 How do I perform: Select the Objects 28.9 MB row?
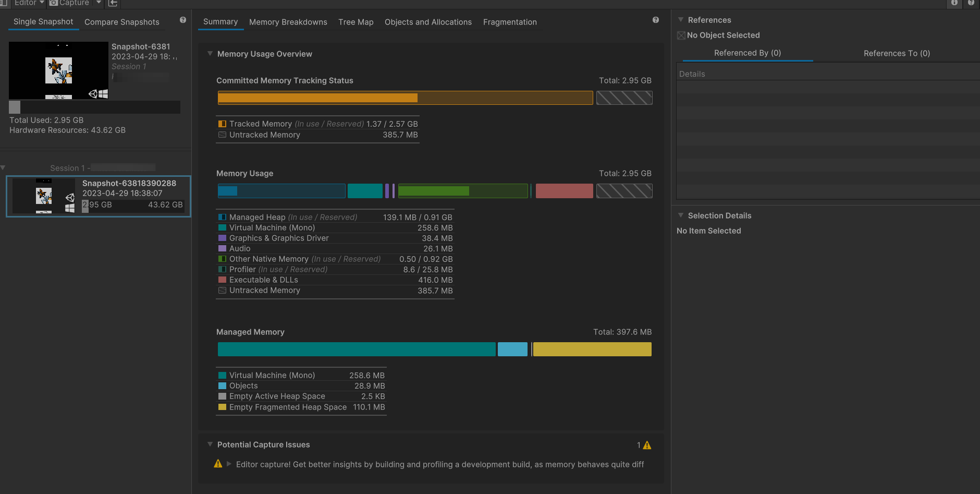301,386
